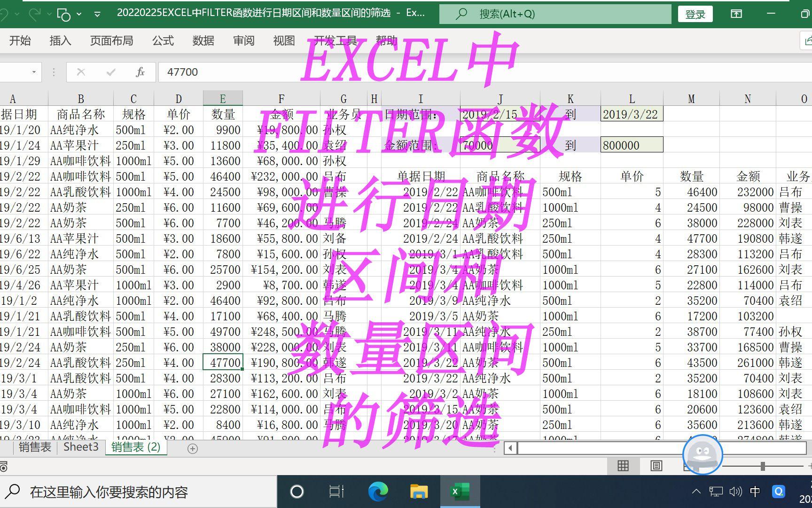
Task: Expand the Name Box dropdown
Action: (x=34, y=72)
